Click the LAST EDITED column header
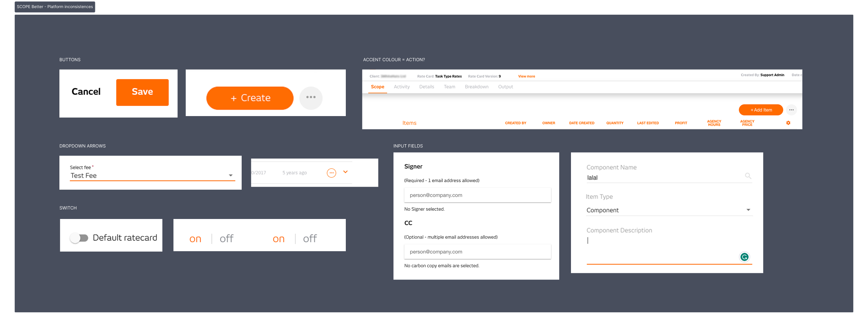This screenshot has height=327, width=868. tap(648, 123)
